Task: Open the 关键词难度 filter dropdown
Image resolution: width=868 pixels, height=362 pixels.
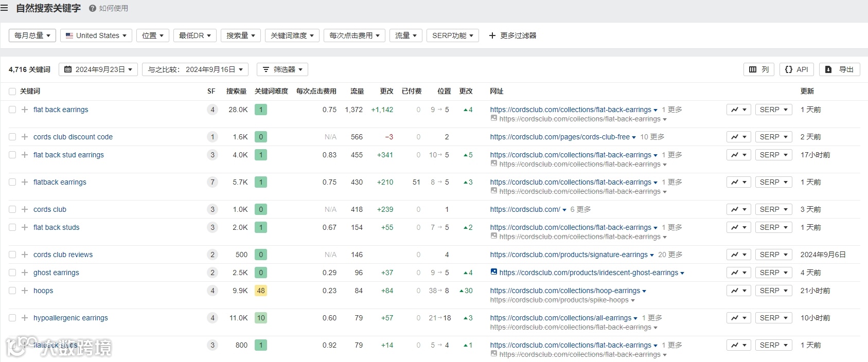Action: pyautogui.click(x=292, y=35)
